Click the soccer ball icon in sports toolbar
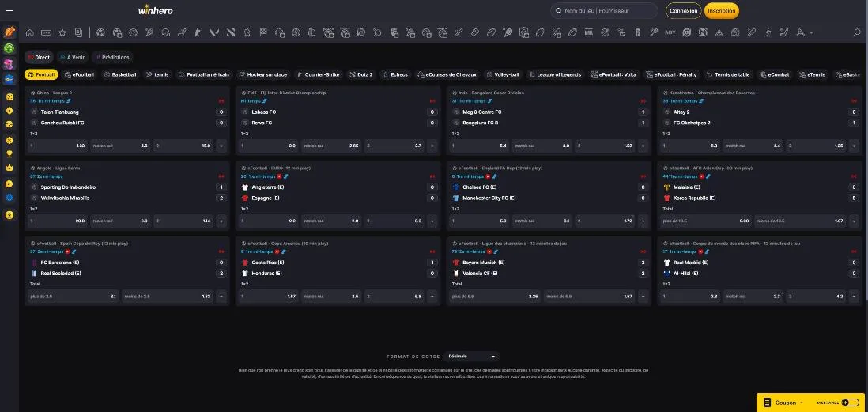The width and height of the screenshot is (868, 412). (x=100, y=32)
